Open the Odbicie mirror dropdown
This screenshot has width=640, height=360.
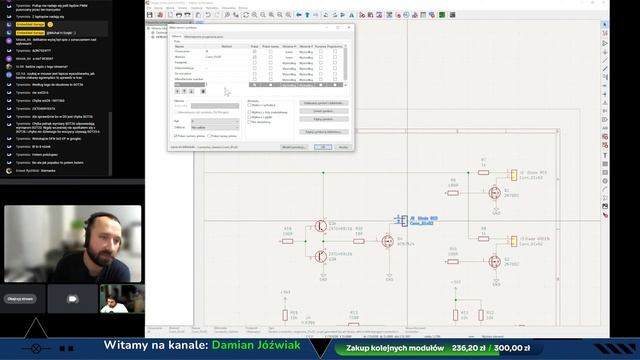pyautogui.click(x=215, y=128)
